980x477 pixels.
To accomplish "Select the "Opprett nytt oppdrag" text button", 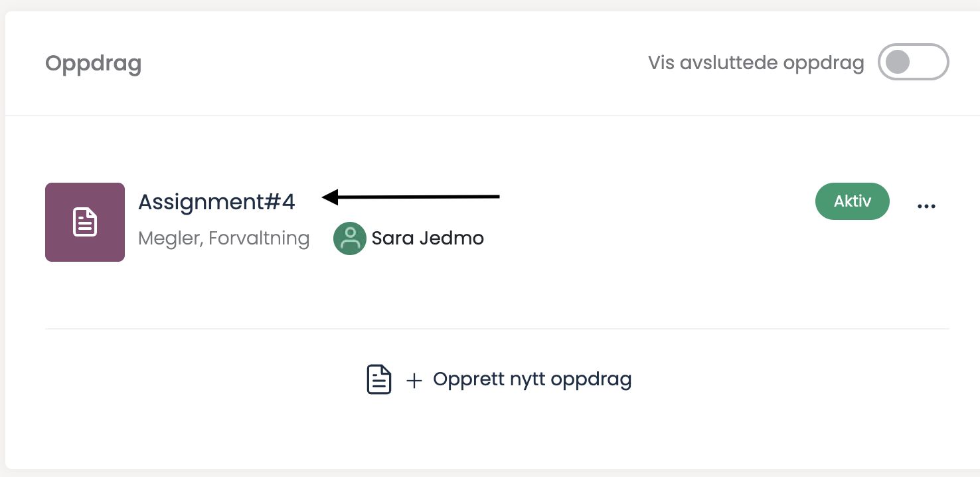I will point(532,379).
